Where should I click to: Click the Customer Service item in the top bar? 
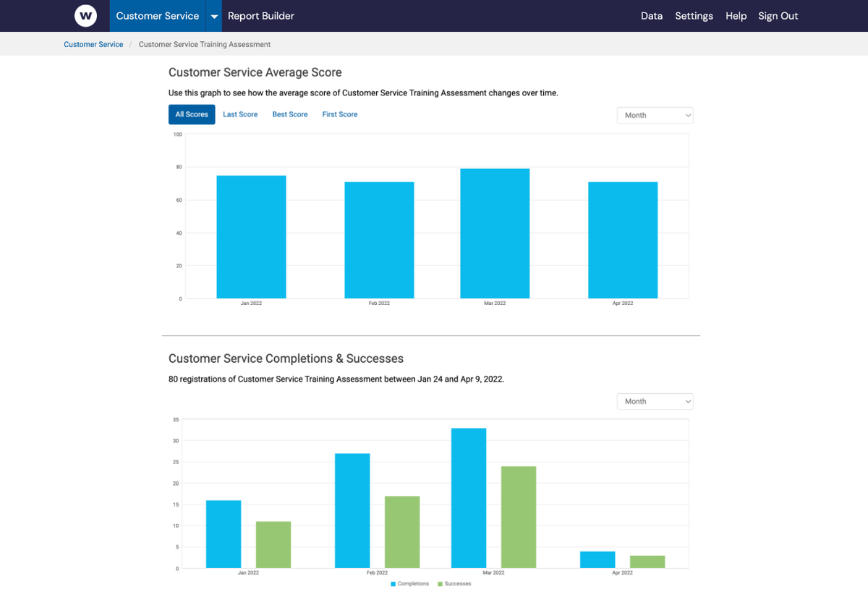[158, 15]
